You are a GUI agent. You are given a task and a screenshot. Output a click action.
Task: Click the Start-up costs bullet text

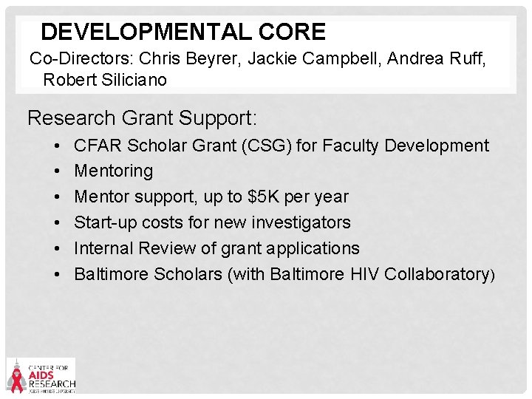coord(213,222)
